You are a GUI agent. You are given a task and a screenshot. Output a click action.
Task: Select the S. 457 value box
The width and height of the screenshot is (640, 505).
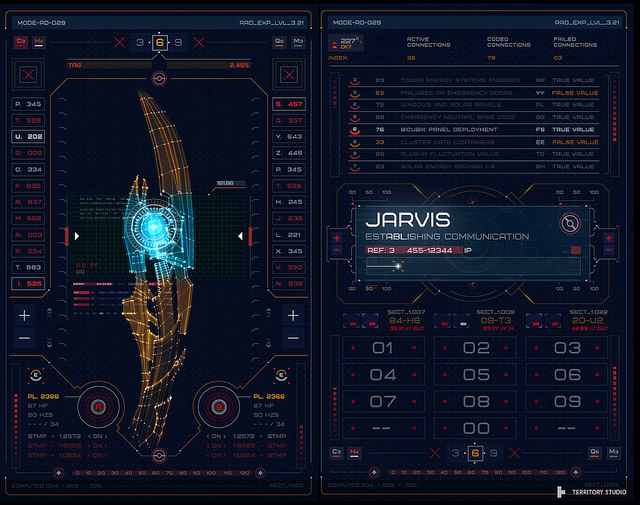pos(289,104)
